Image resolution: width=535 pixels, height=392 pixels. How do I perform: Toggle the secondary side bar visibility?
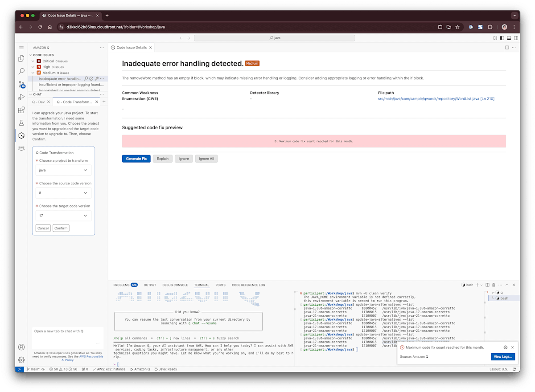click(x=516, y=38)
